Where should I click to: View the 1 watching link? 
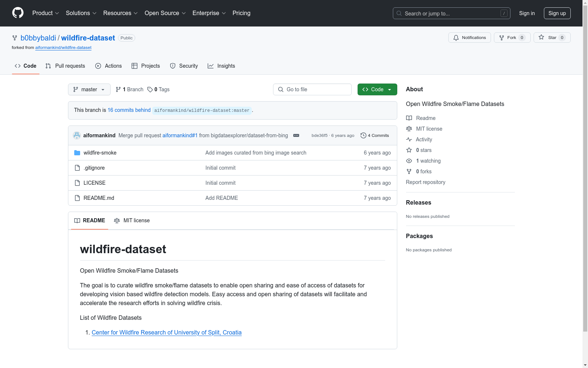423,161
